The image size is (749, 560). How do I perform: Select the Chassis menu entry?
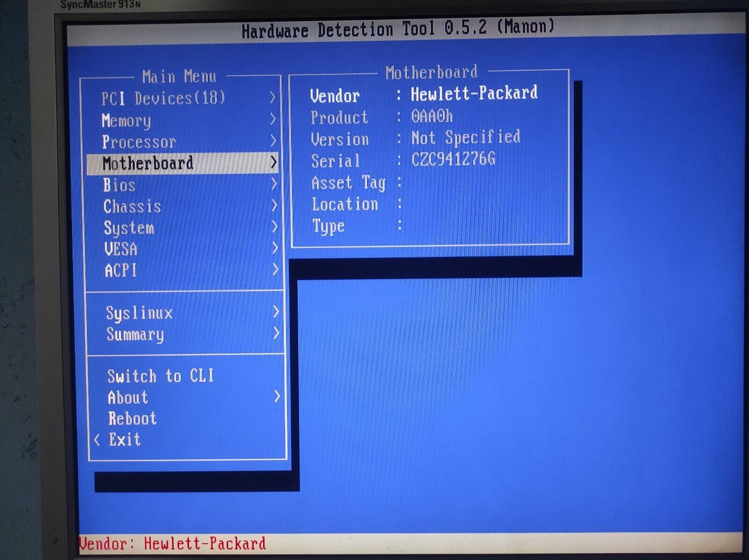pos(132,206)
